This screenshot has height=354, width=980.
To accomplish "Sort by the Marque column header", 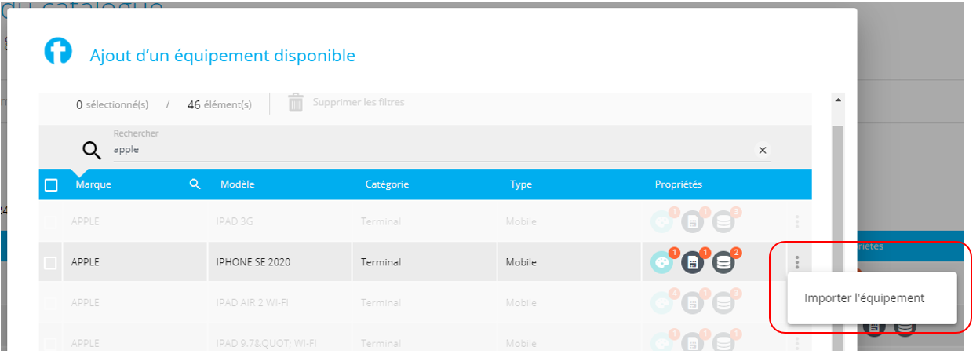I will coord(93,184).
